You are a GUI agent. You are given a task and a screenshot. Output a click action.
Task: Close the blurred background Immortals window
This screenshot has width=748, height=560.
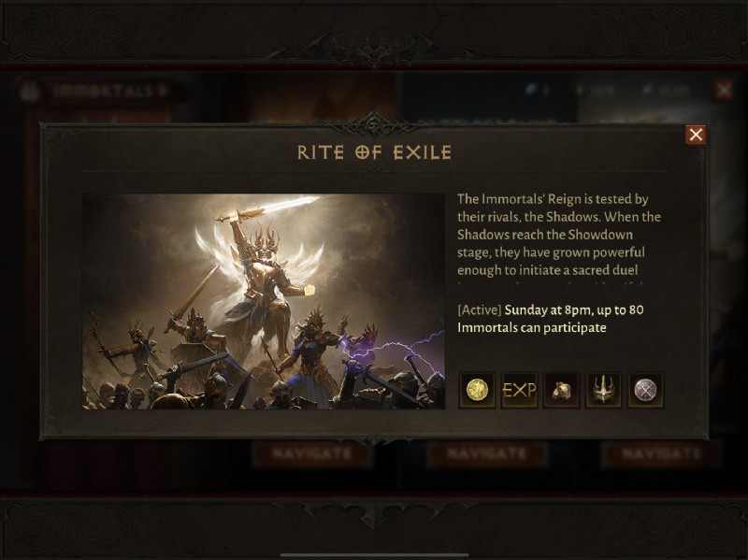point(724,90)
